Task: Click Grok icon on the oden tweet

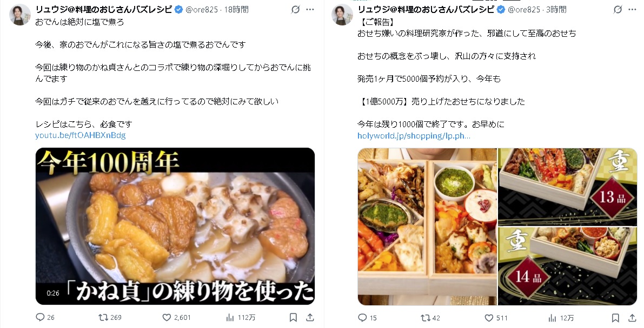Action: point(295,9)
